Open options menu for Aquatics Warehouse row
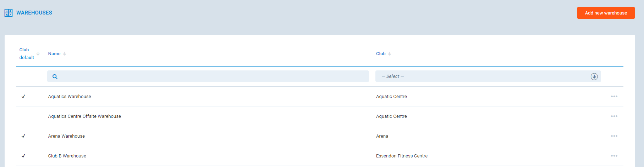 click(x=614, y=97)
